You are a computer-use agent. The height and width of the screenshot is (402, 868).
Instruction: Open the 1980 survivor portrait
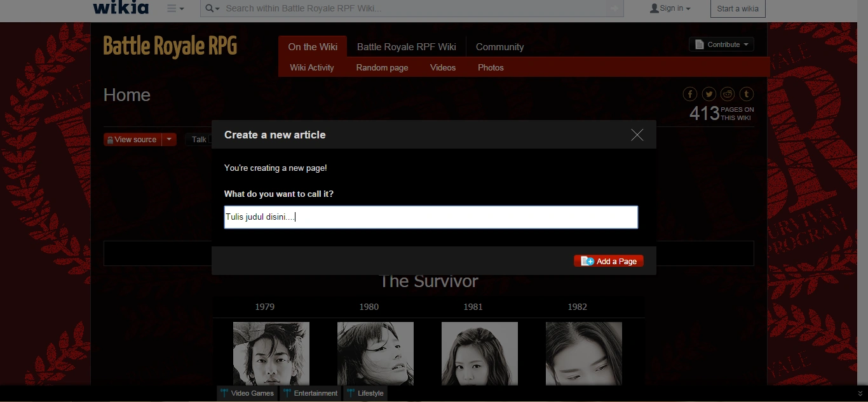[x=376, y=353]
